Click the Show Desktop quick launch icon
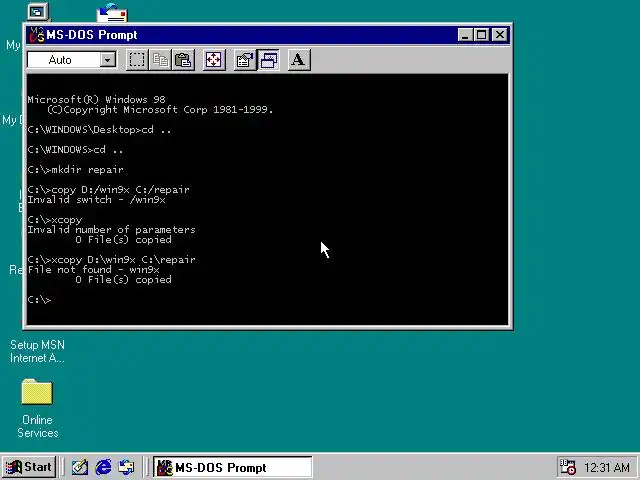Viewport: 640px width, 480px height. [x=80, y=467]
